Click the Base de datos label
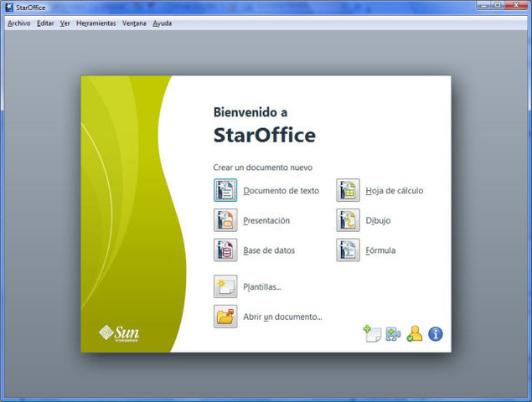The height and width of the screenshot is (402, 532). [269, 250]
